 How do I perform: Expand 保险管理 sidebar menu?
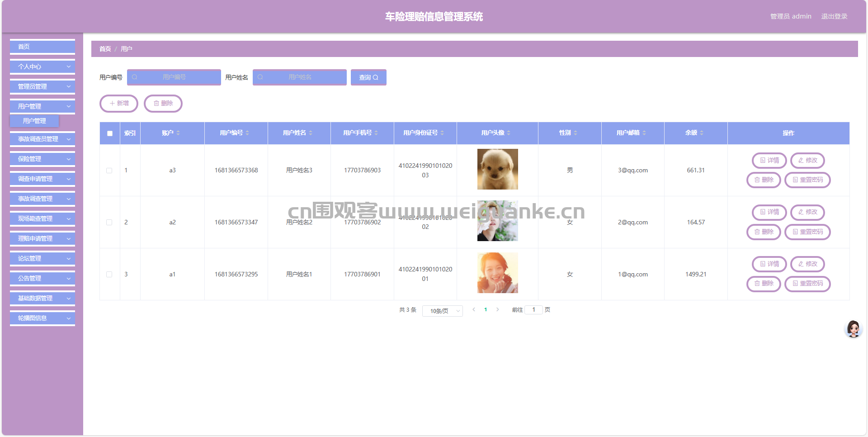click(42, 159)
